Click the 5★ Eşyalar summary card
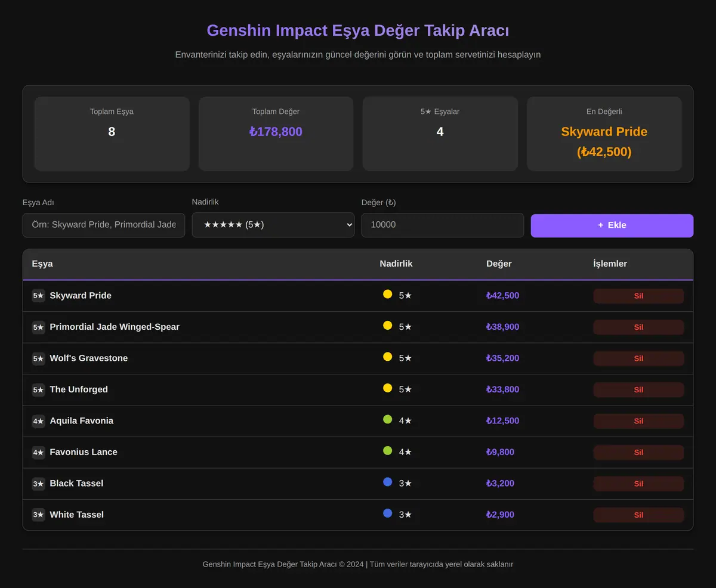 [x=440, y=134]
